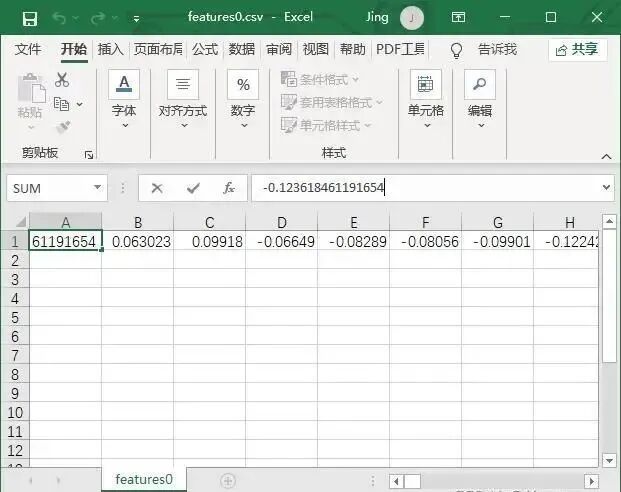Open 条件格式 conditional formatting menu
Screen dimensions: 621x492
point(320,80)
